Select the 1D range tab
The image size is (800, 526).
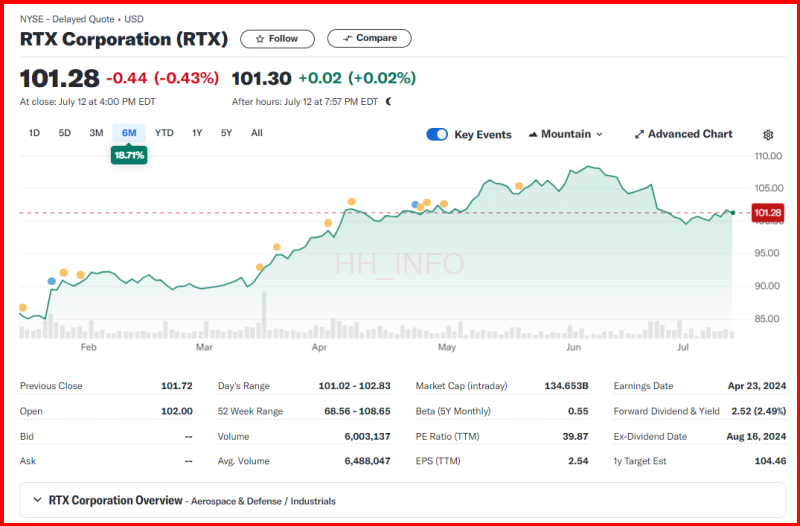click(x=34, y=133)
